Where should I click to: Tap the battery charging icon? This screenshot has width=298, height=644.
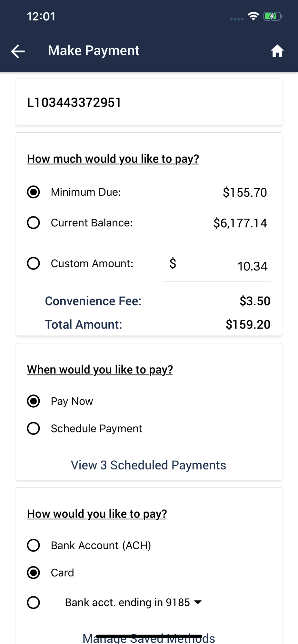[273, 16]
